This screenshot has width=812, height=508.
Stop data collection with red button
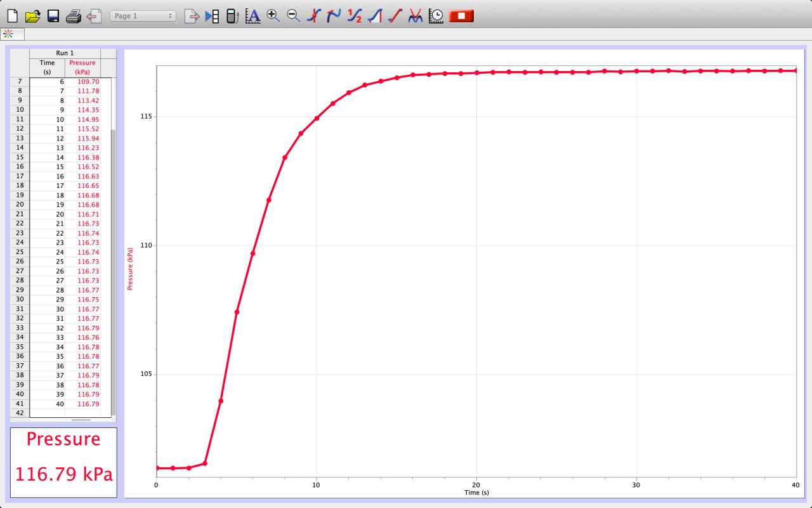[x=461, y=16]
